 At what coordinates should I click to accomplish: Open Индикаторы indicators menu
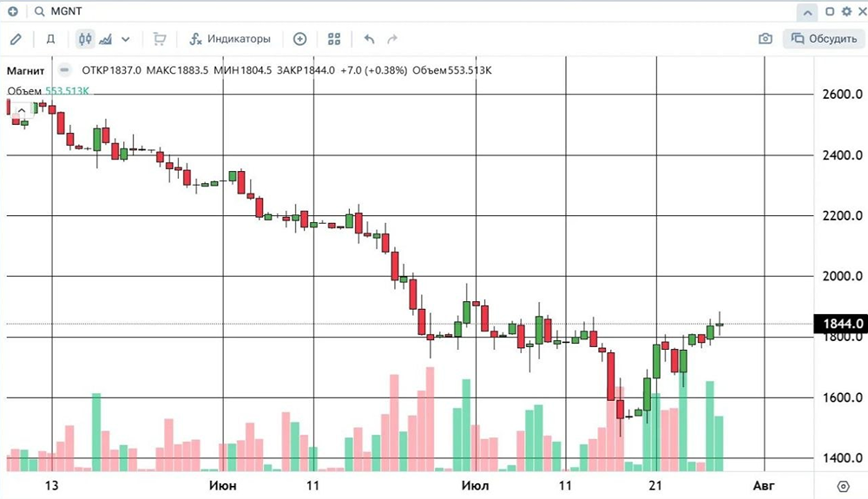230,39
